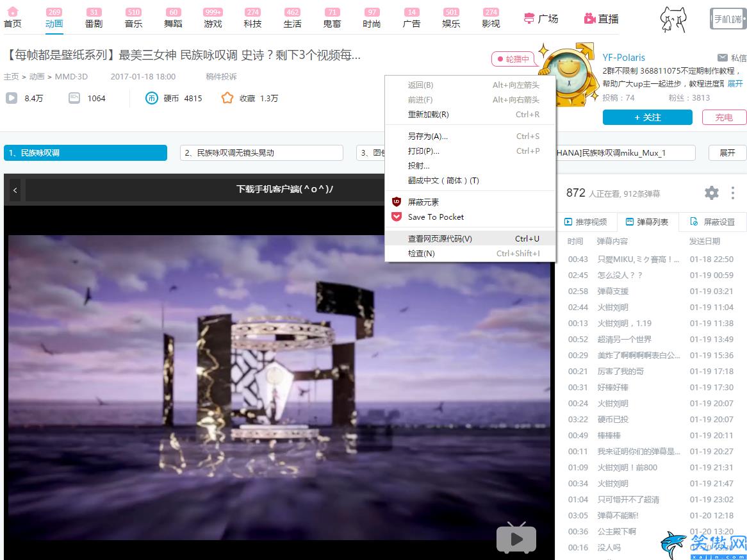Click the 稿件投诉 report link
This screenshot has width=747, height=560.
(x=221, y=77)
